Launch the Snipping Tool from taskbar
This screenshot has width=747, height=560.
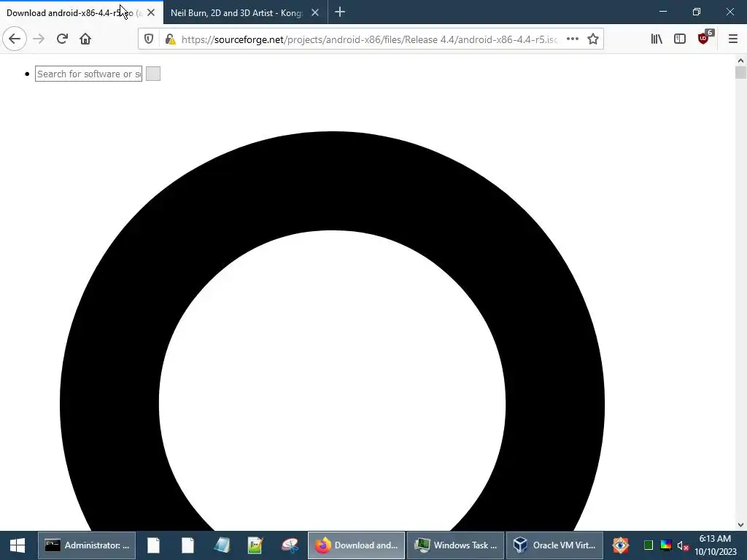click(290, 545)
